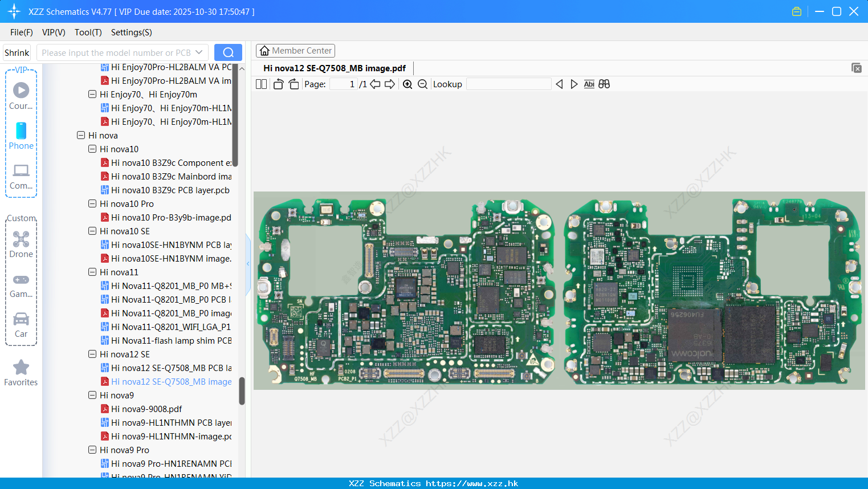Collapse the Hi nova9 Pro node
Screen dimensions: 868x489
click(x=92, y=450)
